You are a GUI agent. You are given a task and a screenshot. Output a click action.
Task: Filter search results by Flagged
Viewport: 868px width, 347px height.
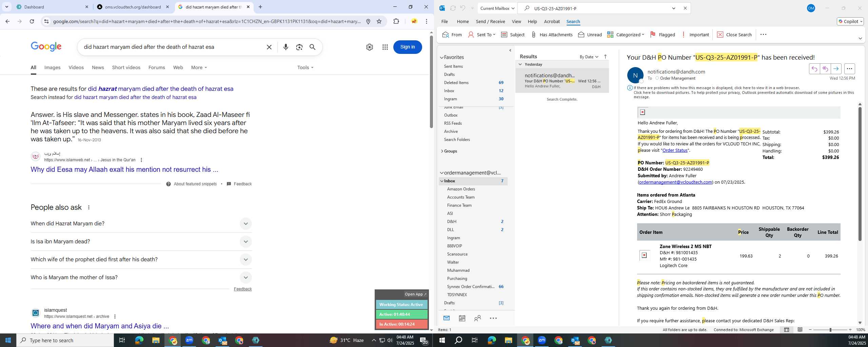(663, 35)
